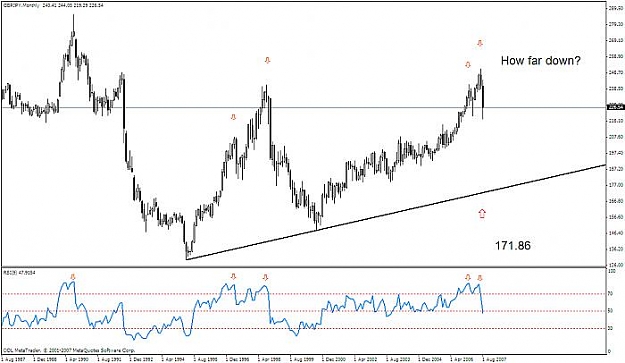Click the "1 Apr 2002" date label
This screenshot has width=625, height=363.
pyautogui.click(x=366, y=359)
